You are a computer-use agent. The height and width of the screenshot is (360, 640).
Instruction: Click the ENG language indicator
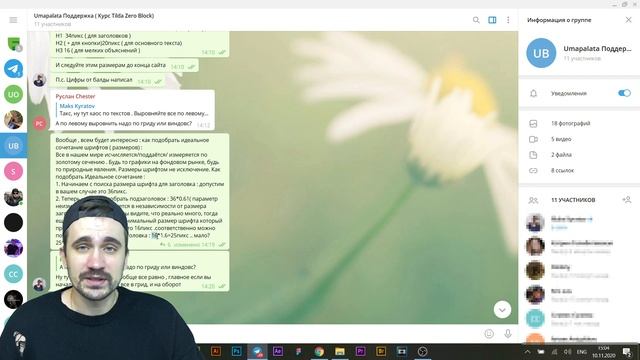tap(582, 352)
